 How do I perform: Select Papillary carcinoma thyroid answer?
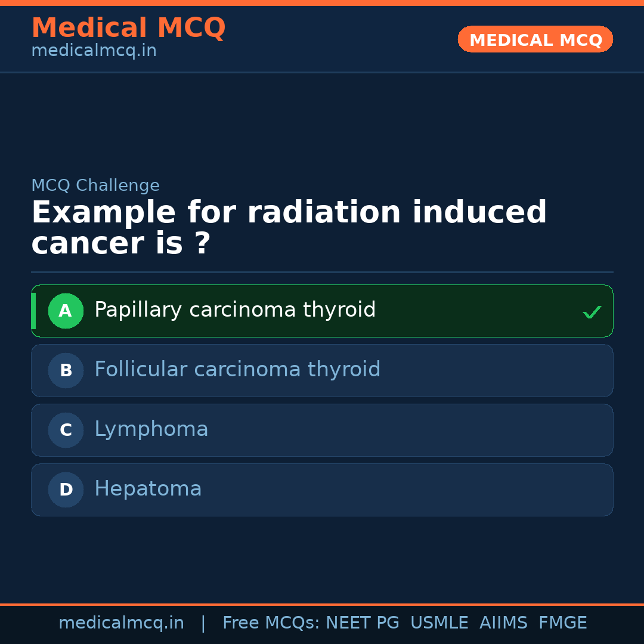tap(235, 310)
